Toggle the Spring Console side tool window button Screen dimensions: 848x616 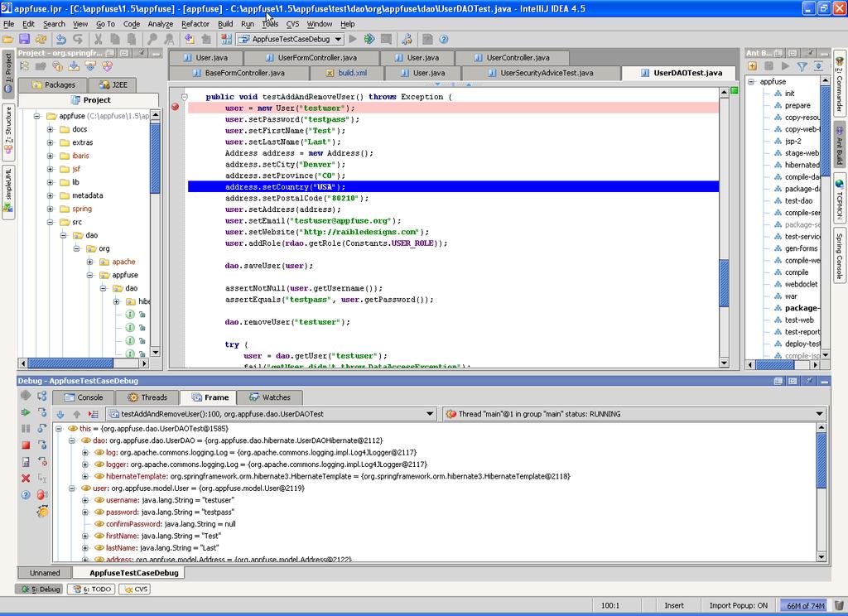(839, 254)
